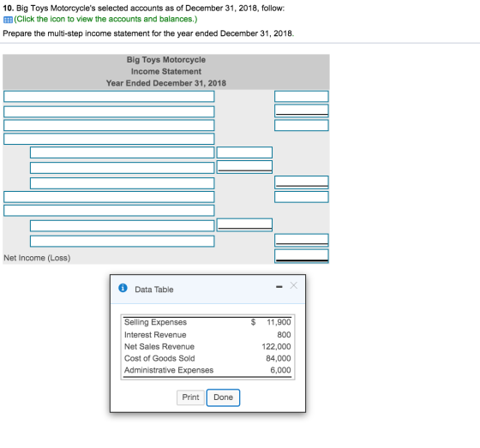Click the Print button
480x448 pixels.
(190, 397)
